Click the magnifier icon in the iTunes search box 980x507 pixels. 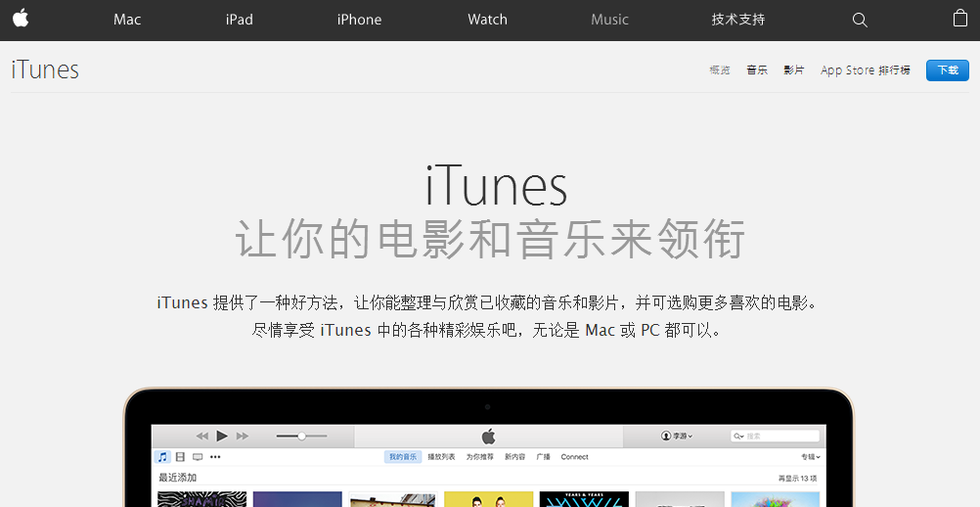737,436
